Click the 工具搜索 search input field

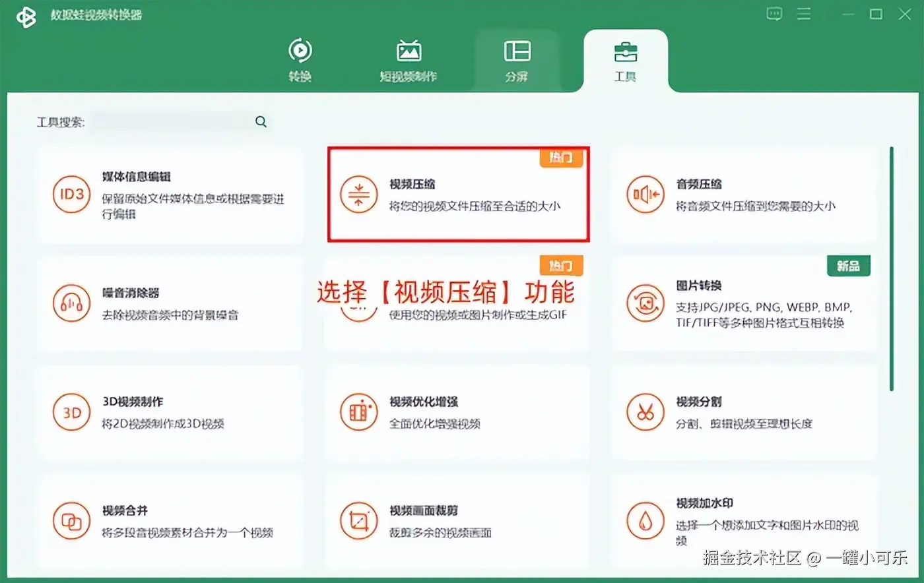170,122
